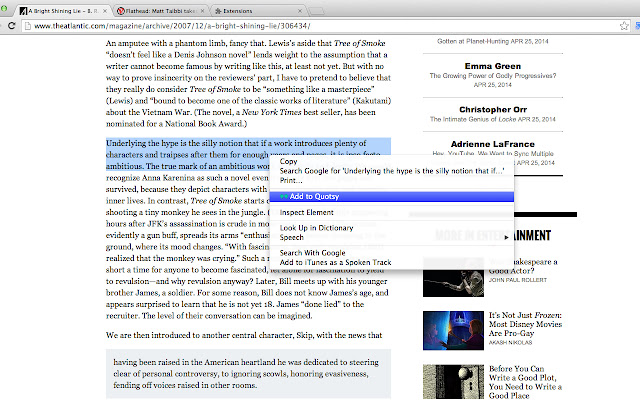Close the 'A Bright Shining Lie' tab
Screen dimensions: 640x400
pos(105,11)
